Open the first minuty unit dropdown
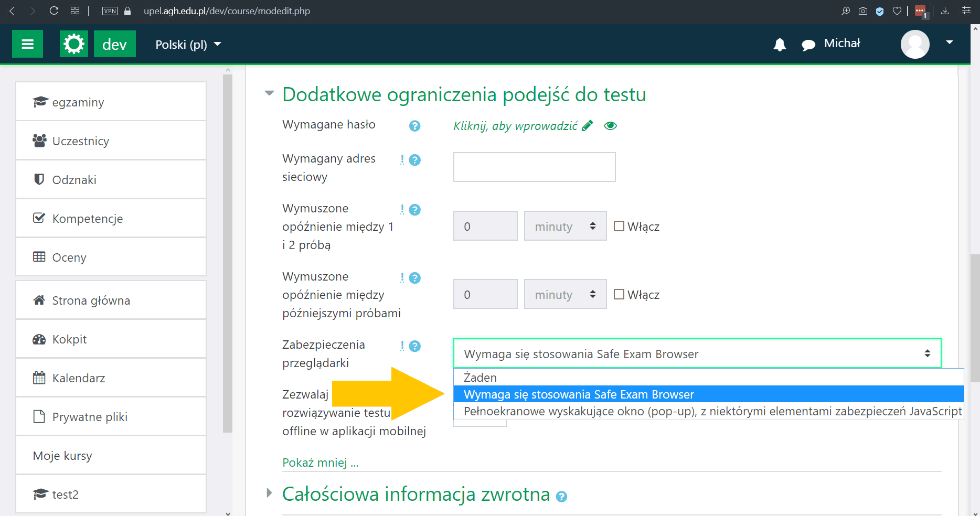Viewport: 980px width, 516px height. point(565,225)
